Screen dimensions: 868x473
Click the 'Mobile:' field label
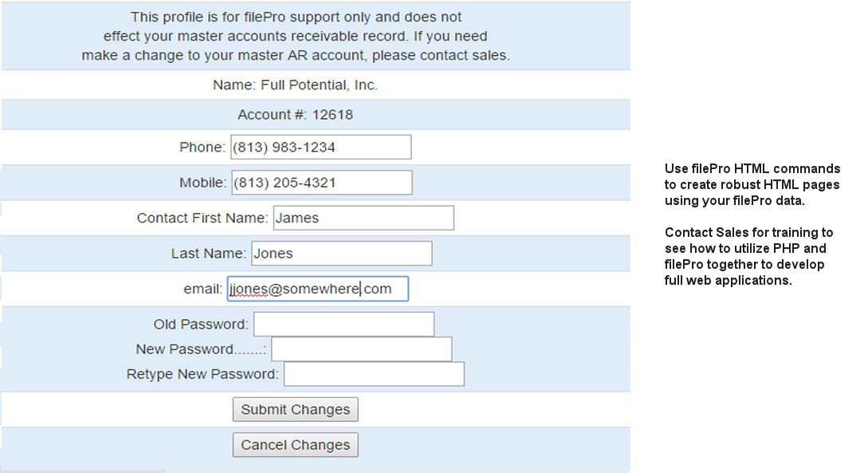202,183
